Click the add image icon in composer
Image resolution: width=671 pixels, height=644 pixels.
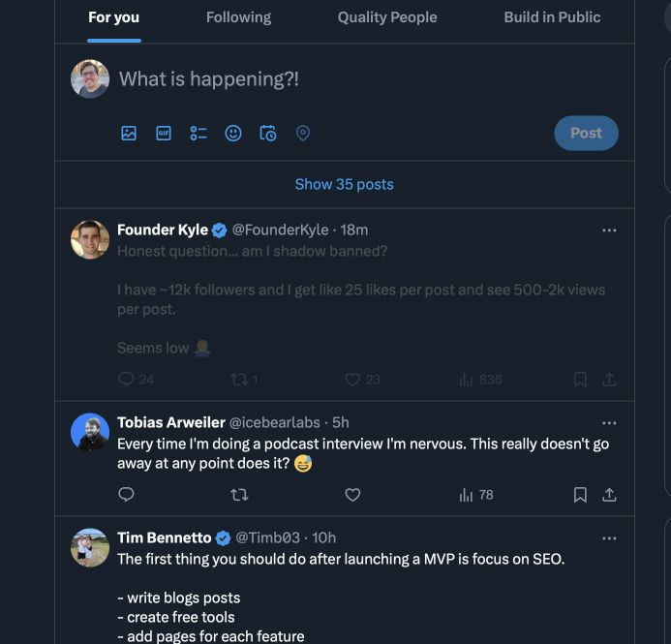tap(129, 134)
